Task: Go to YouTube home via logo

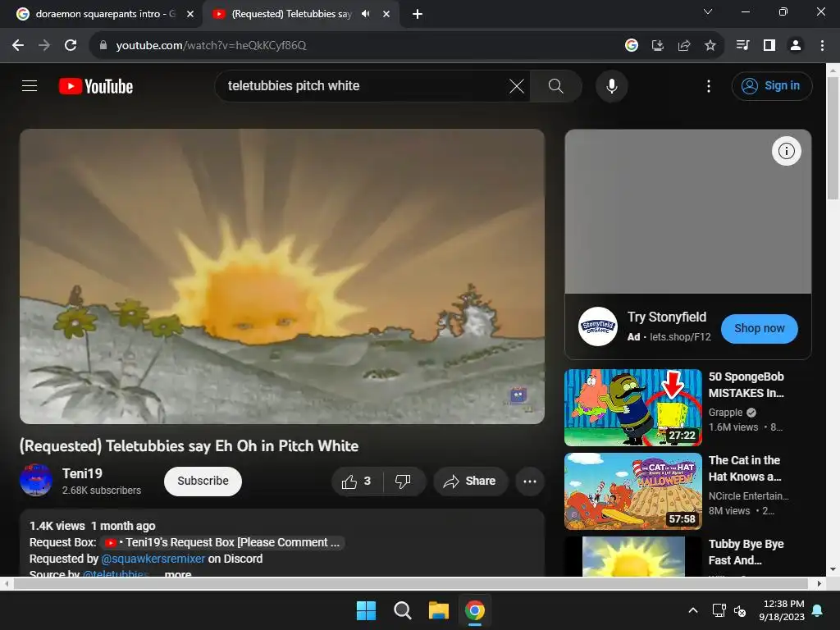Action: point(96,86)
